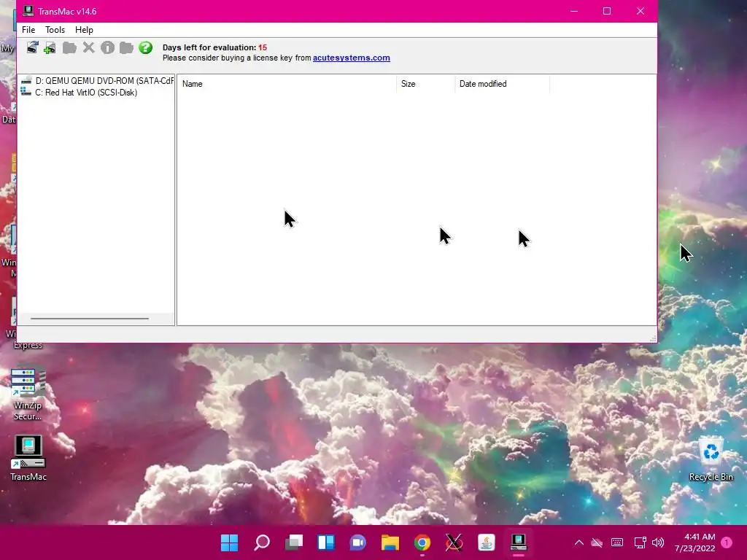The width and height of the screenshot is (747, 560).
Task: Click the TransMac desktop shortcut
Action: (x=28, y=458)
